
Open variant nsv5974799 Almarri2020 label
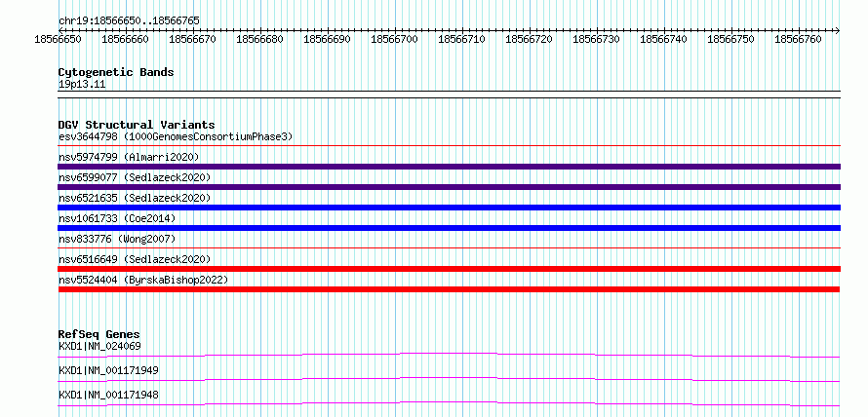tap(129, 157)
